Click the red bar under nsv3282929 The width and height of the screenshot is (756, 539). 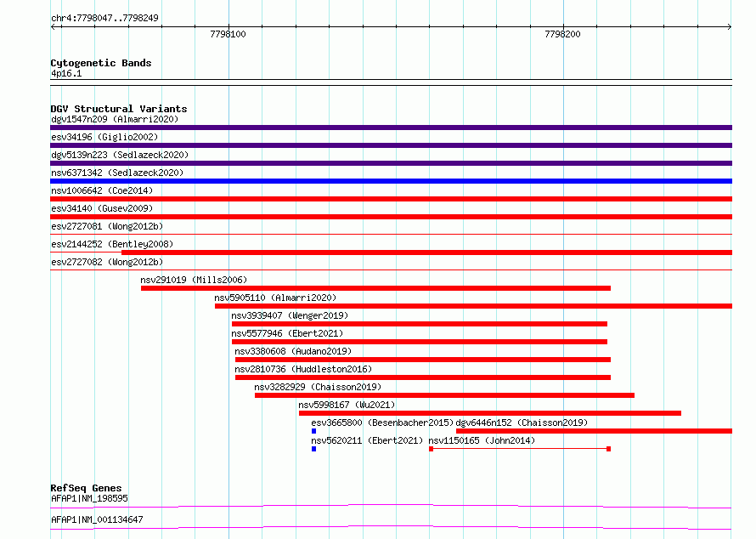444,395
